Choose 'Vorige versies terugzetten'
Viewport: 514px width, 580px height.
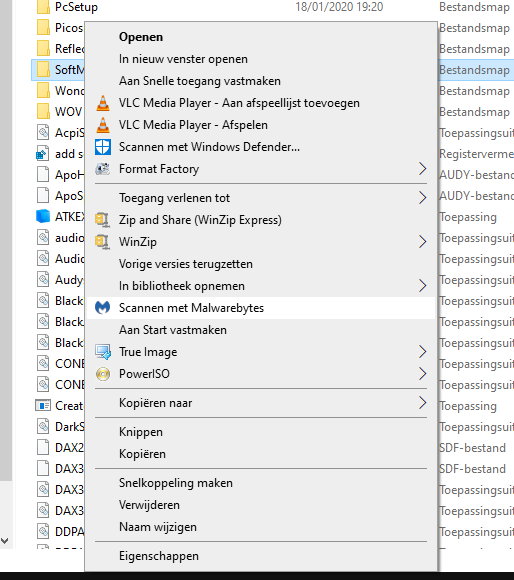pos(261,264)
